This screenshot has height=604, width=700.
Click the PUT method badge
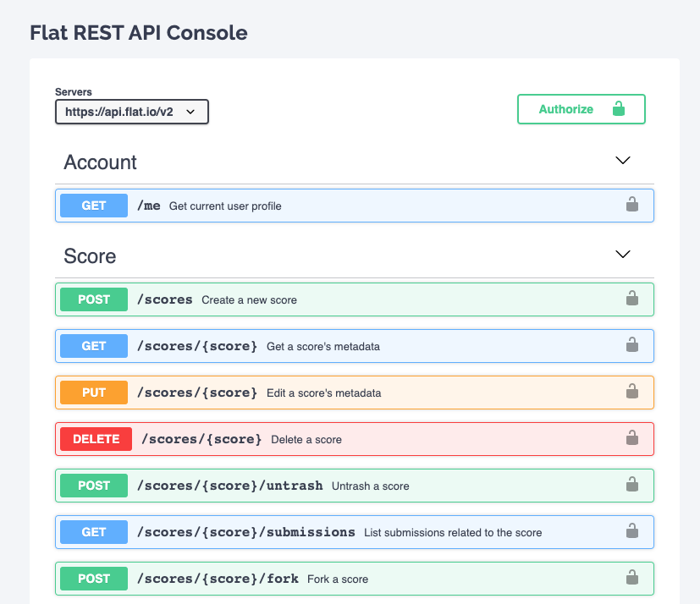point(94,393)
